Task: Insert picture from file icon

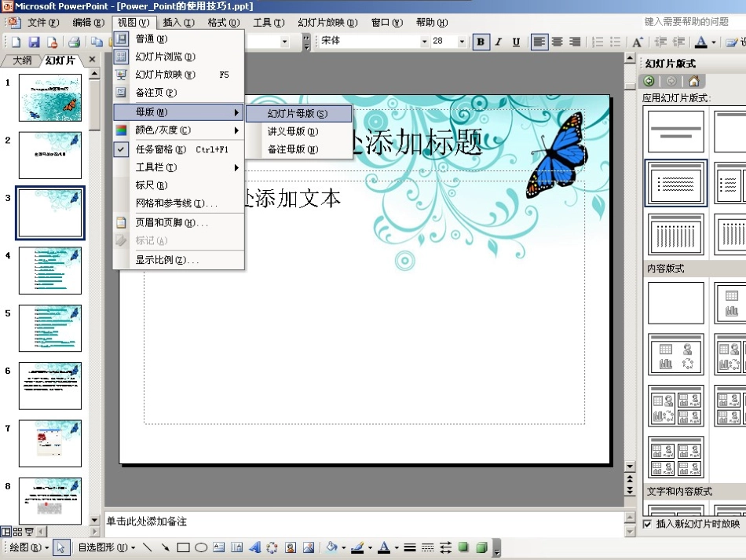Action: [x=309, y=547]
